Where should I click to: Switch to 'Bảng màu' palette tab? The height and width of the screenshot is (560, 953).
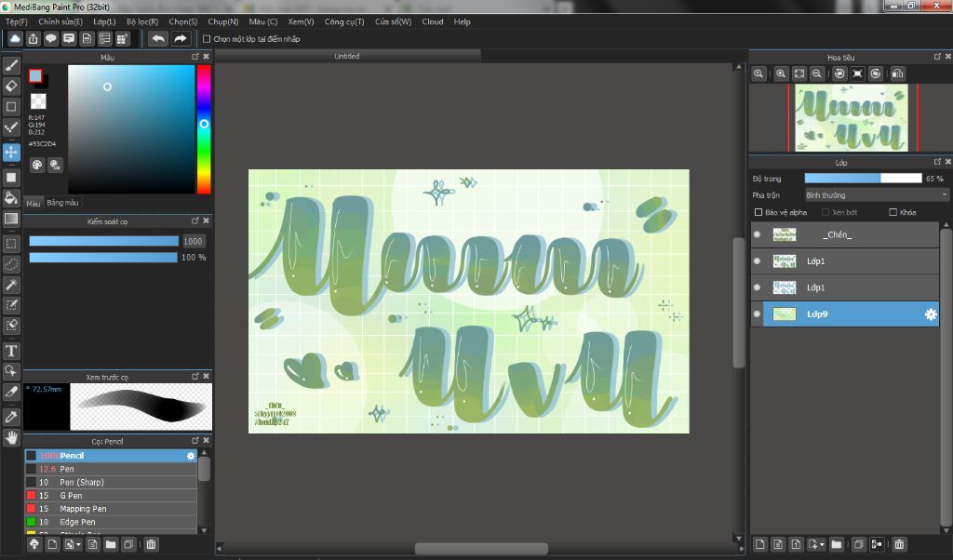point(62,202)
